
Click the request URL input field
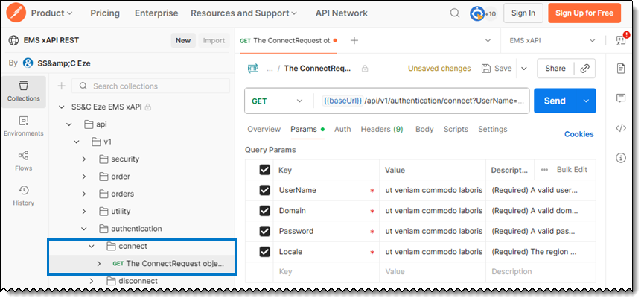coord(422,101)
